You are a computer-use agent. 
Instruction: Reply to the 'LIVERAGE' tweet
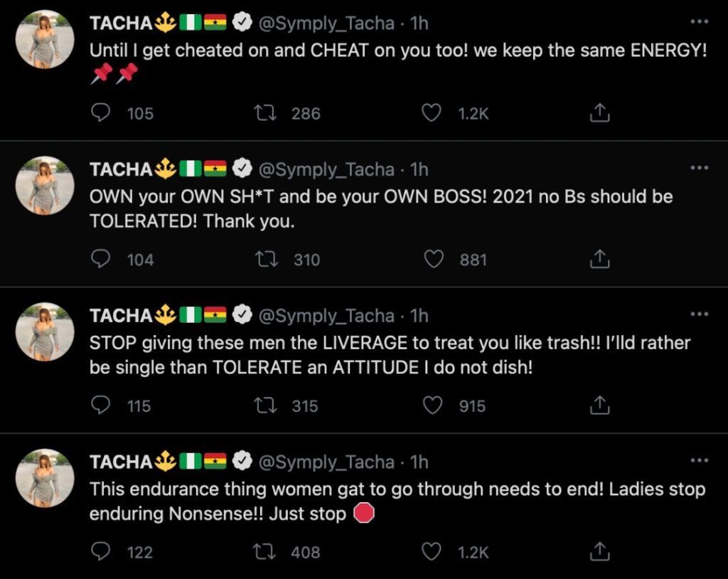[x=101, y=405]
